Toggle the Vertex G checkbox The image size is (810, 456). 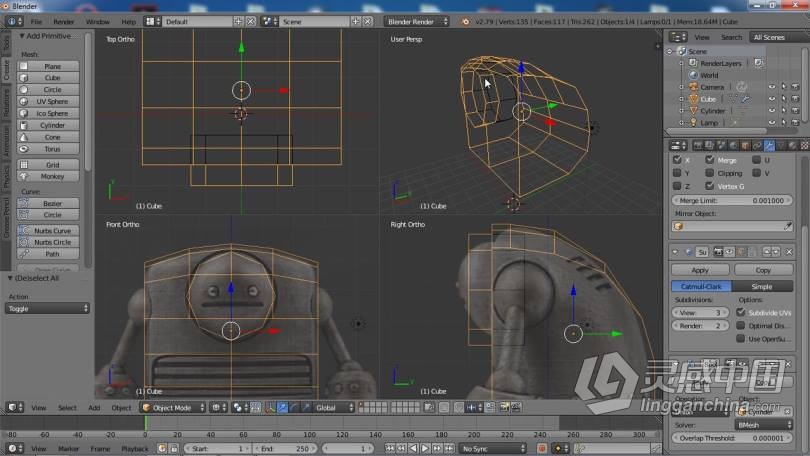pyautogui.click(x=710, y=185)
